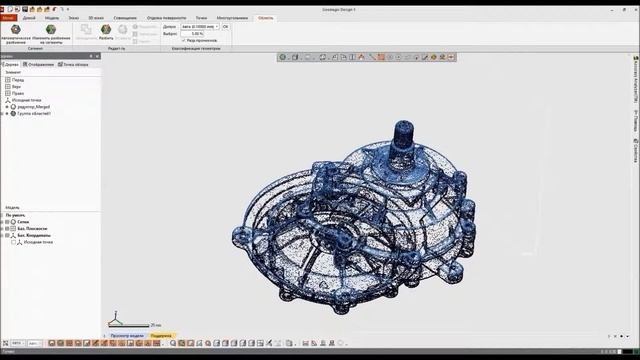This screenshot has width=640, height=360.
Task: Click the red triangle icon in the viewport toolbar
Action: point(361,57)
